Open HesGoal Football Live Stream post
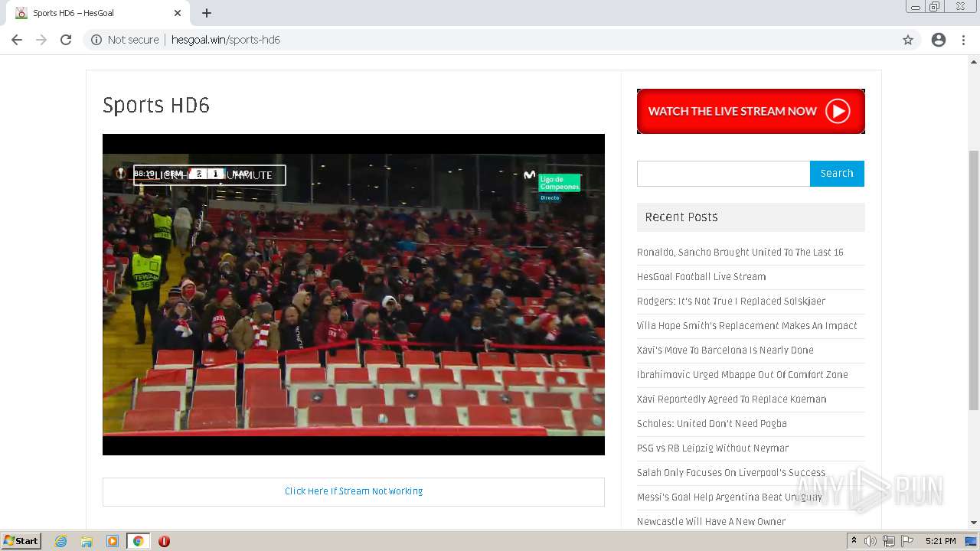The width and height of the screenshot is (980, 551). [701, 277]
